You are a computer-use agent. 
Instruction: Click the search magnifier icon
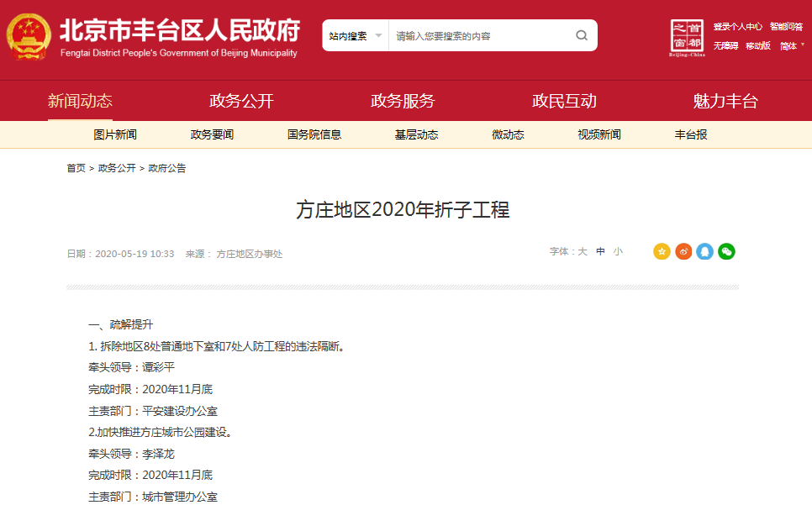[x=581, y=35]
